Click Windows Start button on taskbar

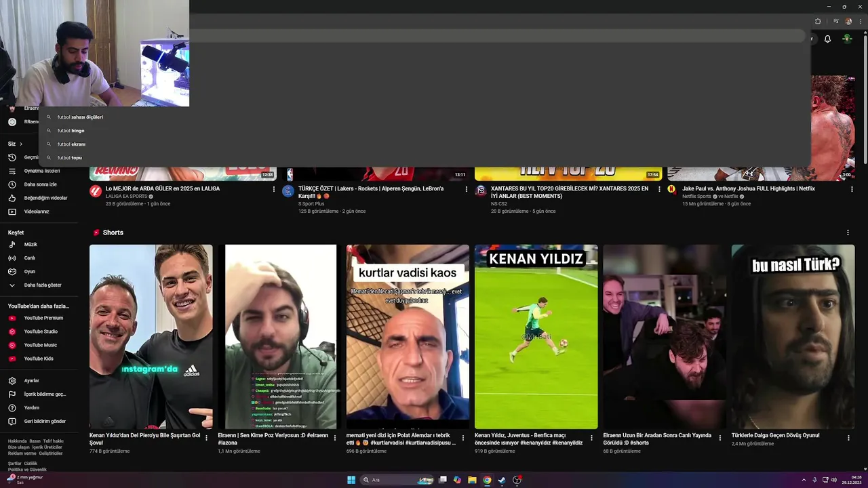[351, 480]
